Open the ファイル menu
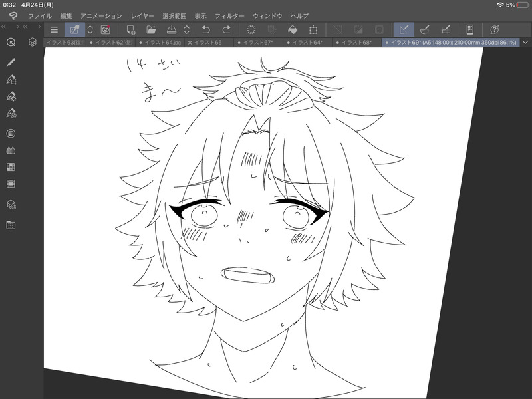532x399 pixels. pyautogui.click(x=40, y=16)
